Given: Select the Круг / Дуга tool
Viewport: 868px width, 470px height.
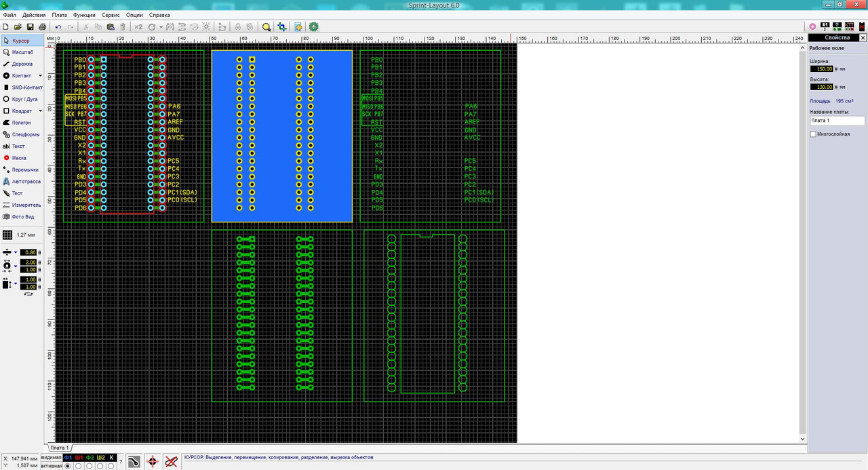Looking at the screenshot, I should coord(22,99).
